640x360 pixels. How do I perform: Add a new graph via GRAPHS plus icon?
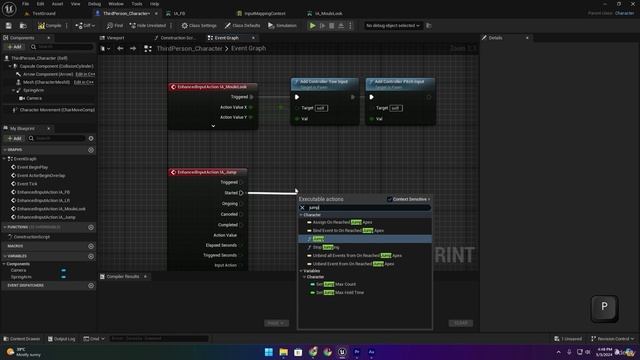[91, 150]
